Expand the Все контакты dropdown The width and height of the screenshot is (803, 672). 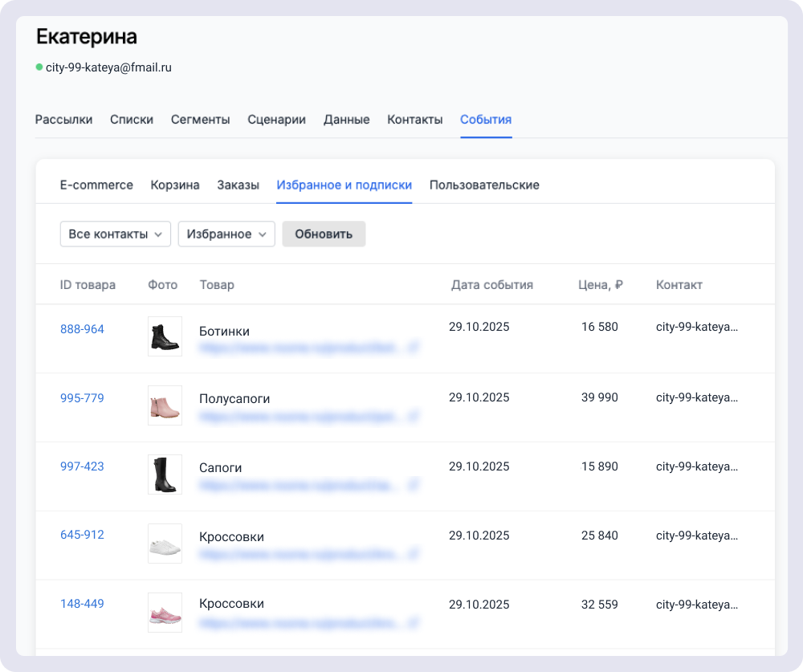pos(116,234)
